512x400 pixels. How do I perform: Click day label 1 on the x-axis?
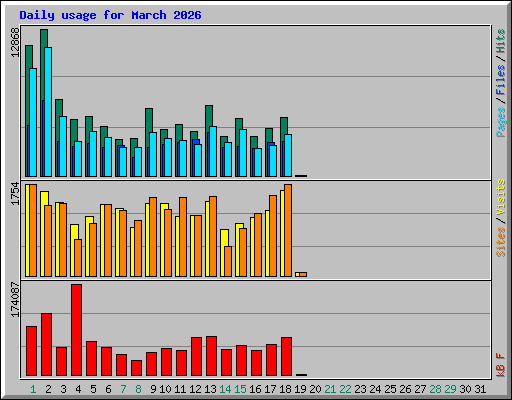pyautogui.click(x=33, y=389)
